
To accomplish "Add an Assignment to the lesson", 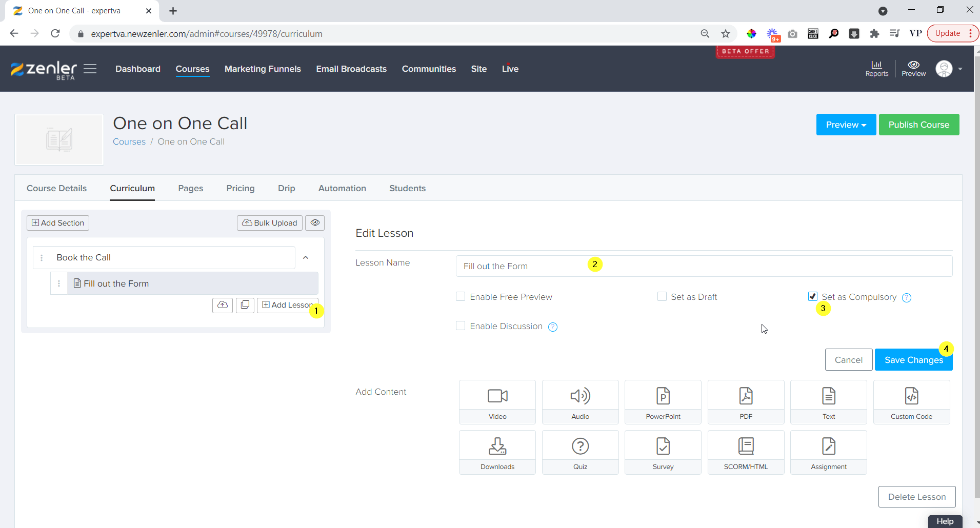I will click(x=828, y=452).
